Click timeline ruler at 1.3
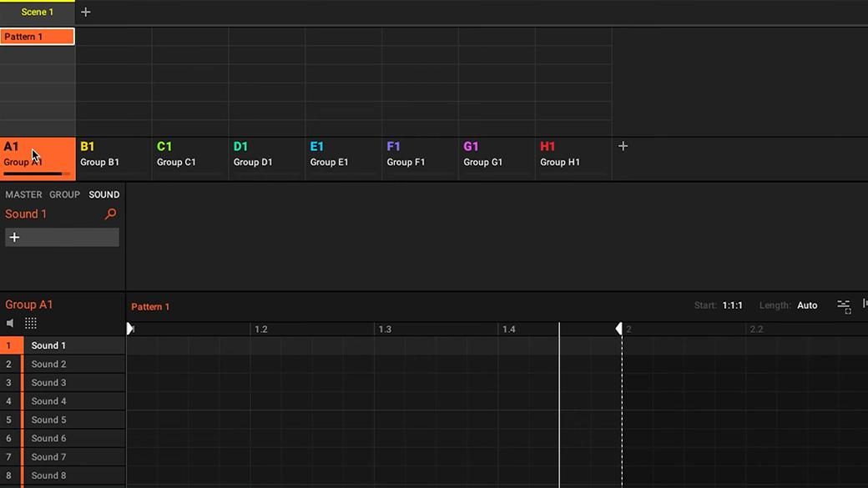This screenshot has width=868, height=488. 385,330
